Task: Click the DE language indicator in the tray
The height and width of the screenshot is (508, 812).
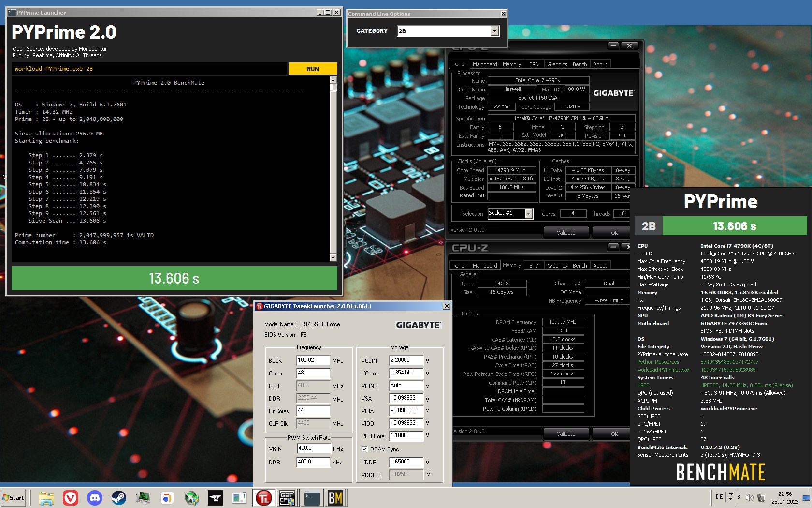Action: pos(719,497)
